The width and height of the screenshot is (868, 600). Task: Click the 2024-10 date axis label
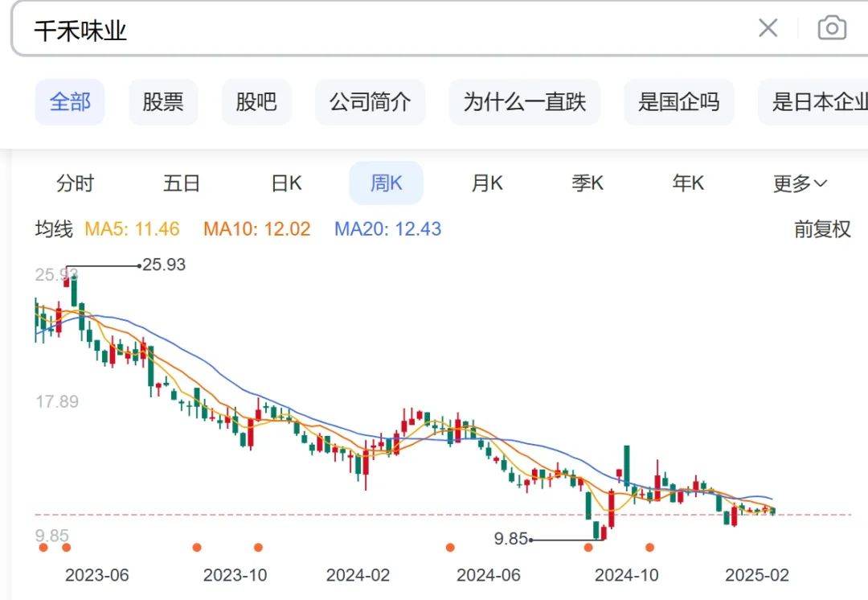(627, 575)
